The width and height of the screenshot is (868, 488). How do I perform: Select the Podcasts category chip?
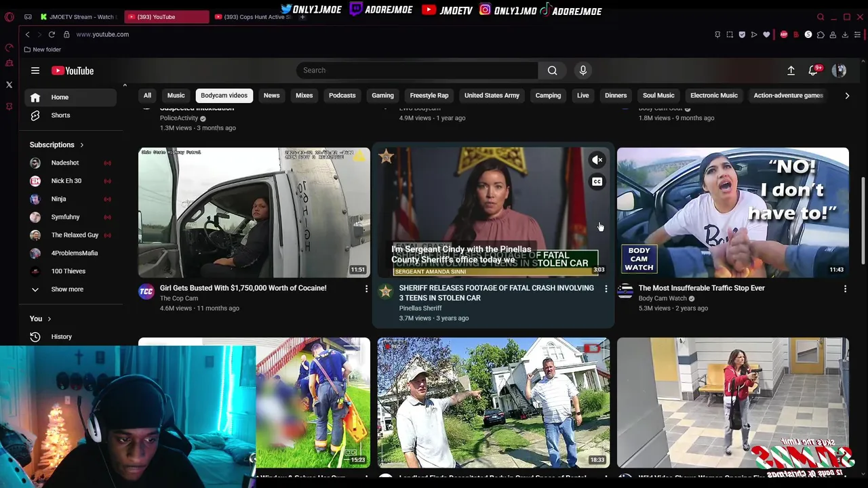coord(342,96)
